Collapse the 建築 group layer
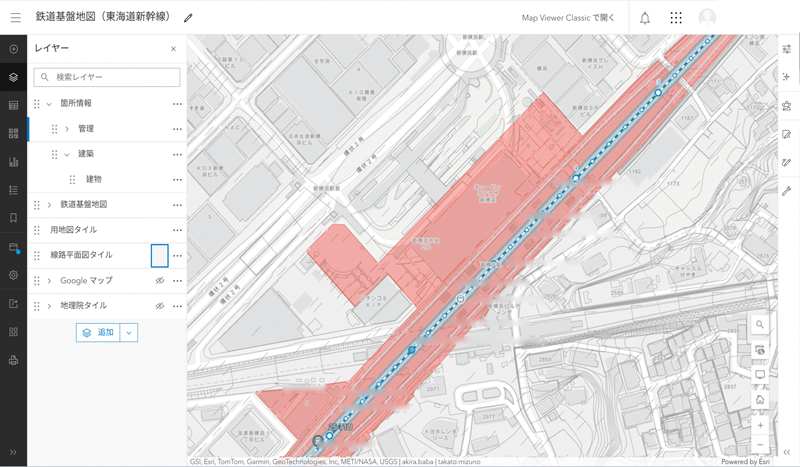This screenshot has height=467, width=800. (67, 154)
